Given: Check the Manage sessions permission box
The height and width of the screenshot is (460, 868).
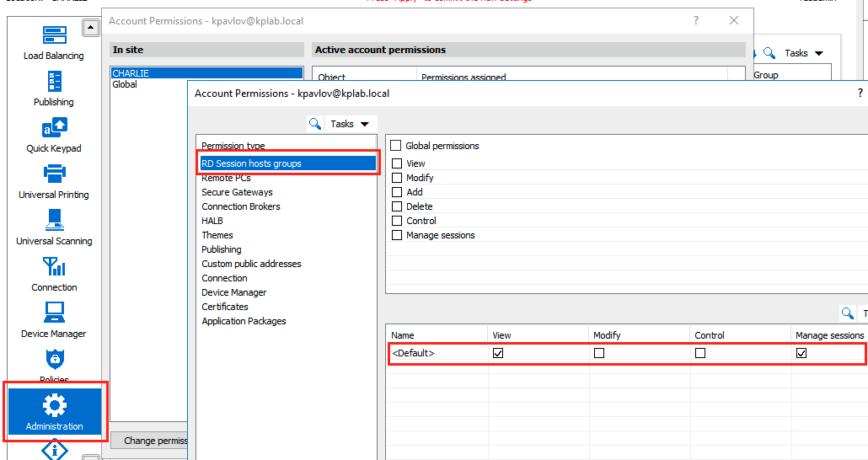Looking at the screenshot, I should point(396,235).
